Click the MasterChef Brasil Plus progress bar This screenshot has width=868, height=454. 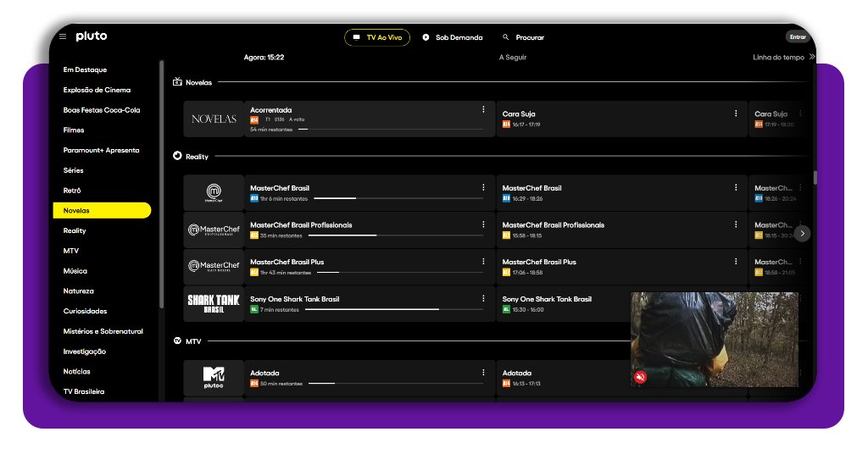[x=327, y=273]
